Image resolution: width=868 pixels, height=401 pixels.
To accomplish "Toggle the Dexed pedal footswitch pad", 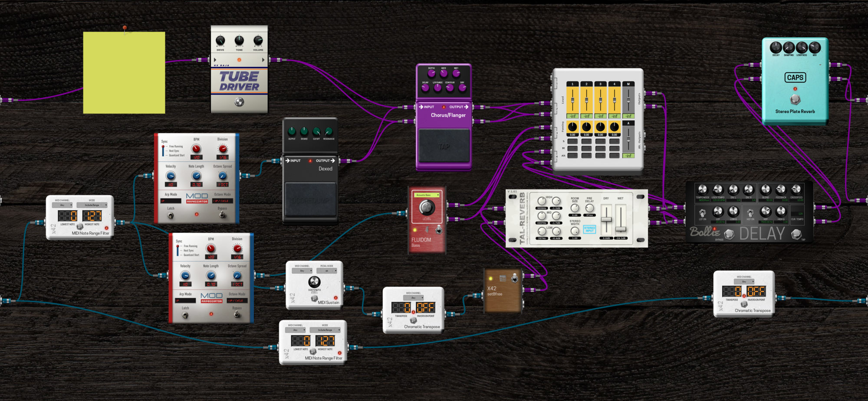I will [x=310, y=200].
